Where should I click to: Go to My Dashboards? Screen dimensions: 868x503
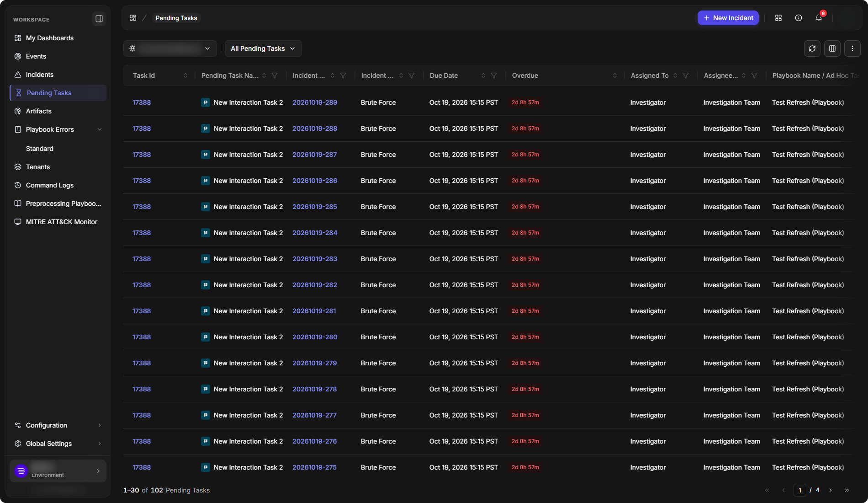[58, 38]
